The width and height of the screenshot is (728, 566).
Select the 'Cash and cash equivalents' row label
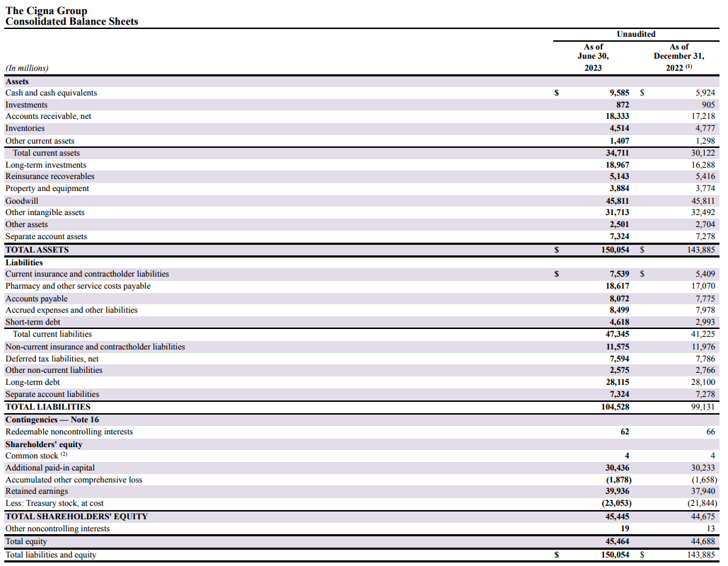(x=51, y=93)
